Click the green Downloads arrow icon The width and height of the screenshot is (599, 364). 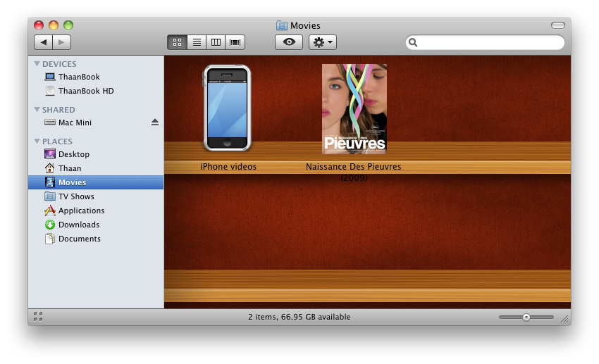coord(50,225)
